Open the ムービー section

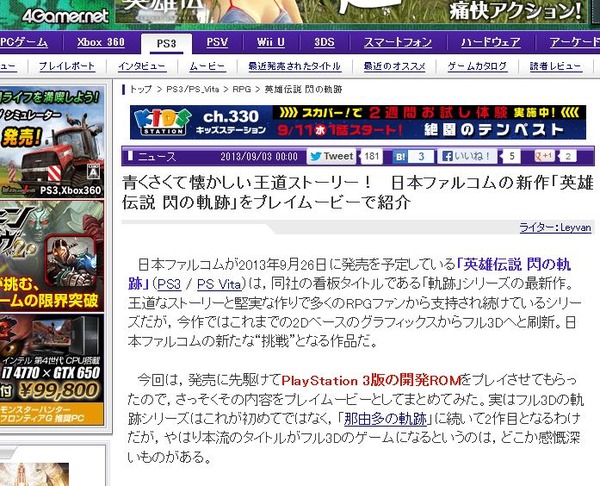pyautogui.click(x=207, y=66)
